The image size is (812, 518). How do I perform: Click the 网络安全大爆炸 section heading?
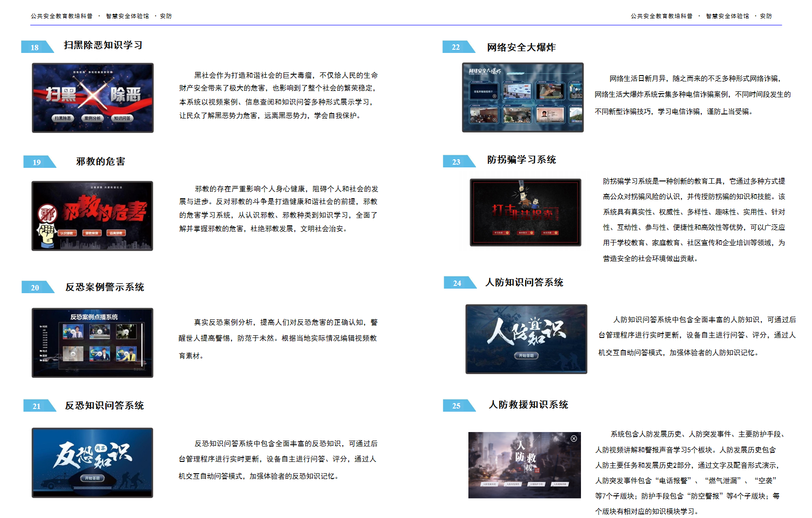(x=521, y=47)
